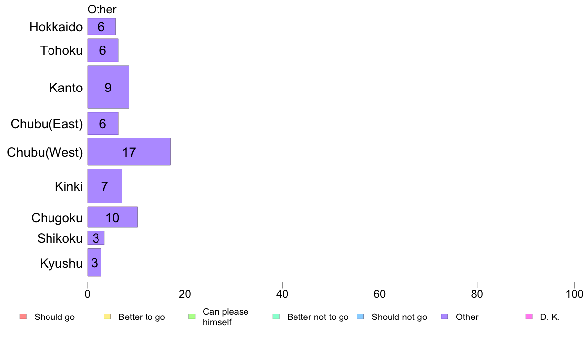Click the Kanto bar showing 9
The image size is (588, 364).
(x=108, y=87)
